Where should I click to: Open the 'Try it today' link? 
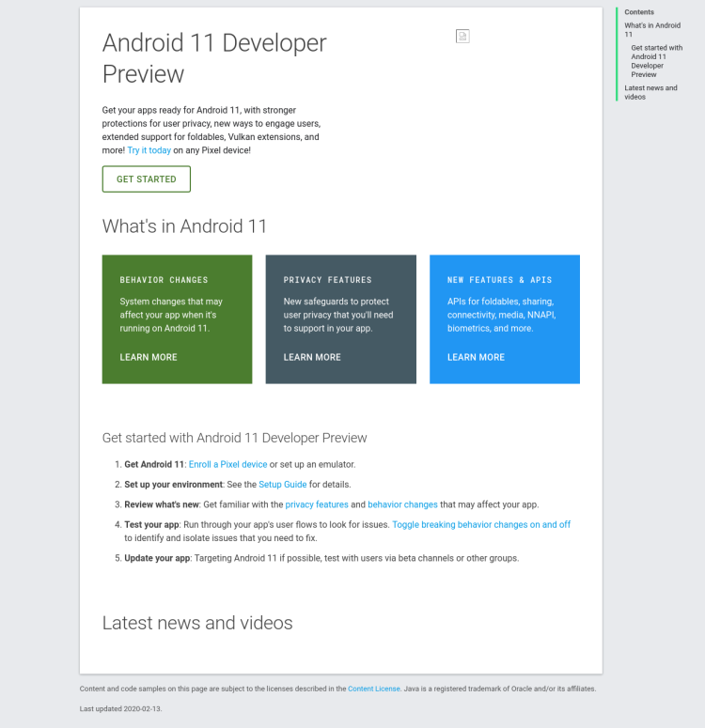click(149, 150)
